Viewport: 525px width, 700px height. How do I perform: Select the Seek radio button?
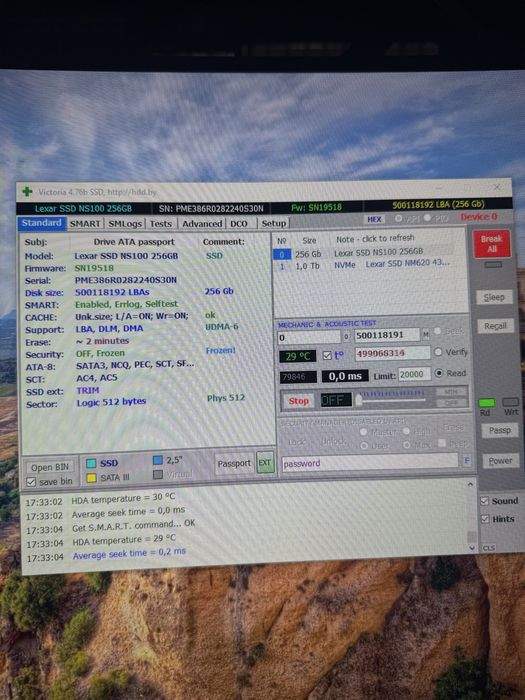coord(438,331)
